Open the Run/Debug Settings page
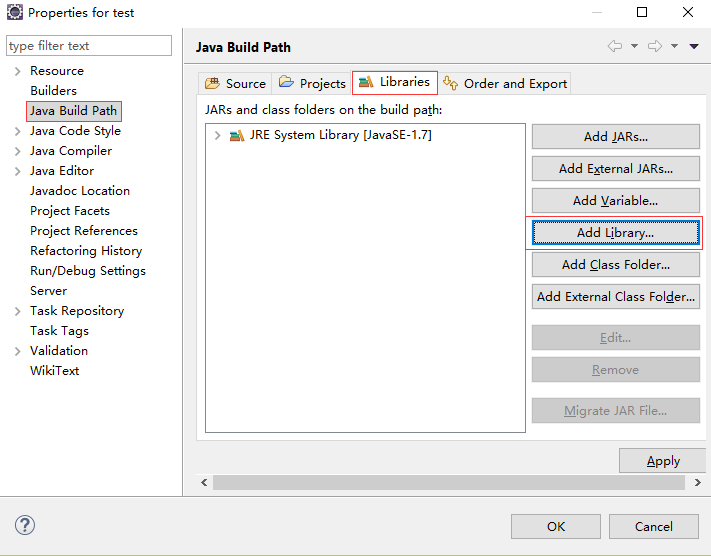Screen dimensions: 711x556 pos(88,271)
